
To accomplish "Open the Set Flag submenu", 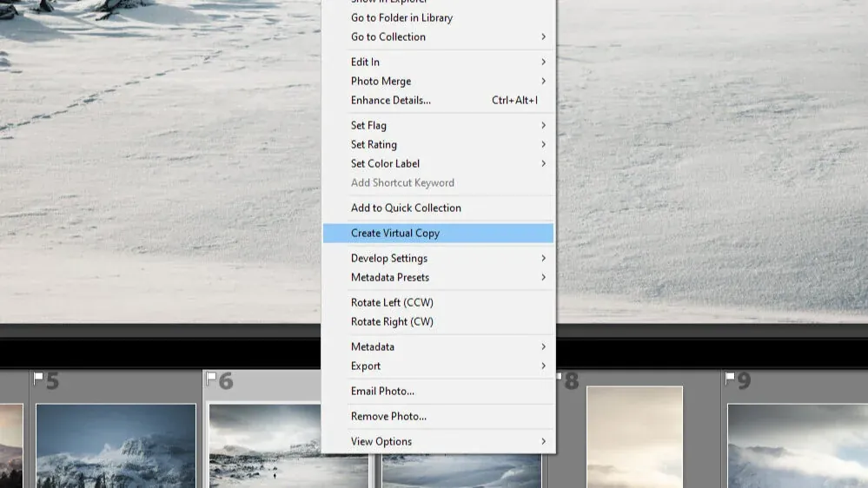I will point(438,126).
